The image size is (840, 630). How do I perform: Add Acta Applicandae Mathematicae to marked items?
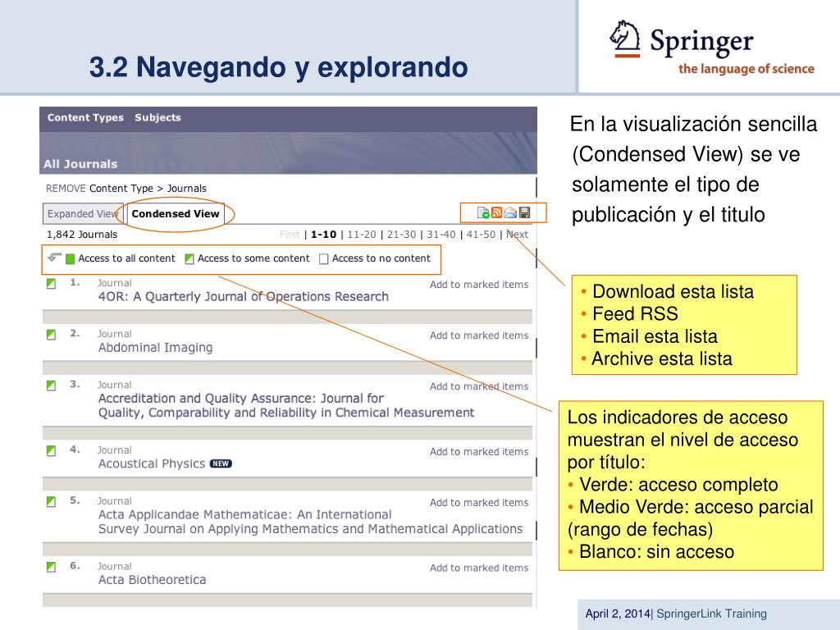pos(479,503)
